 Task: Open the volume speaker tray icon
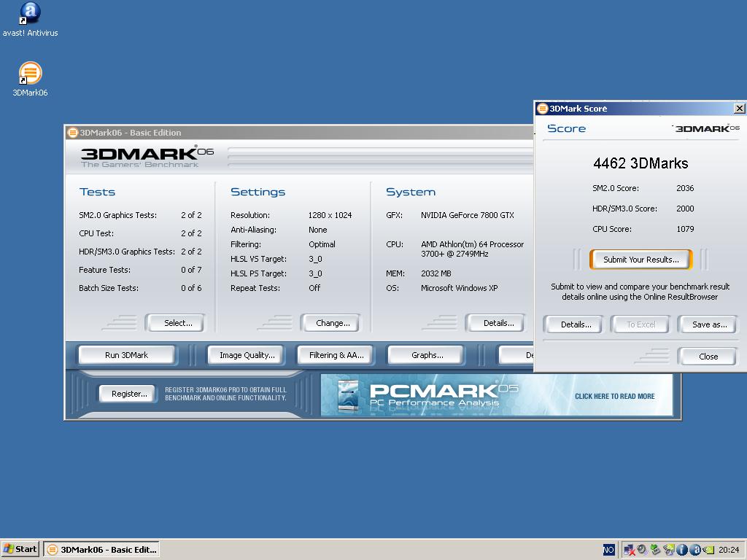point(643,550)
